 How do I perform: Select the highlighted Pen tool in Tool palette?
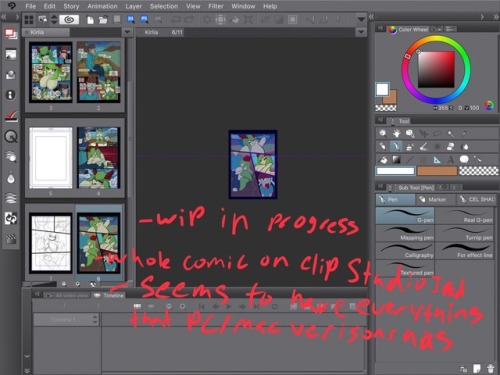click(396, 146)
